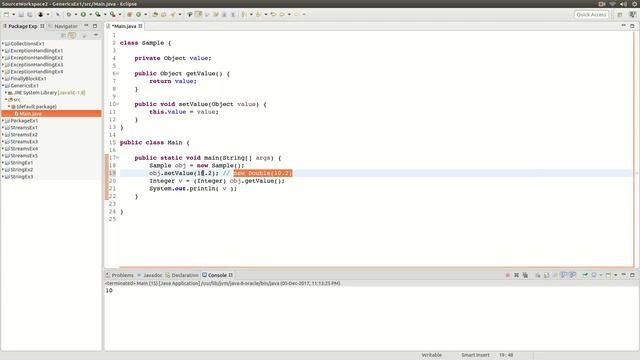This screenshot has height=360, width=640.
Task: Open the New file dropdown arrow
Action: pos(13,14)
